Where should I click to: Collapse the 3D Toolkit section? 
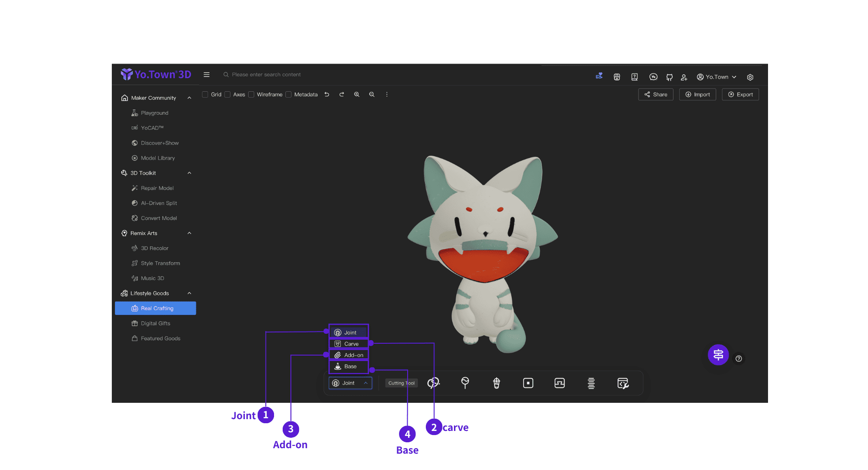190,173
